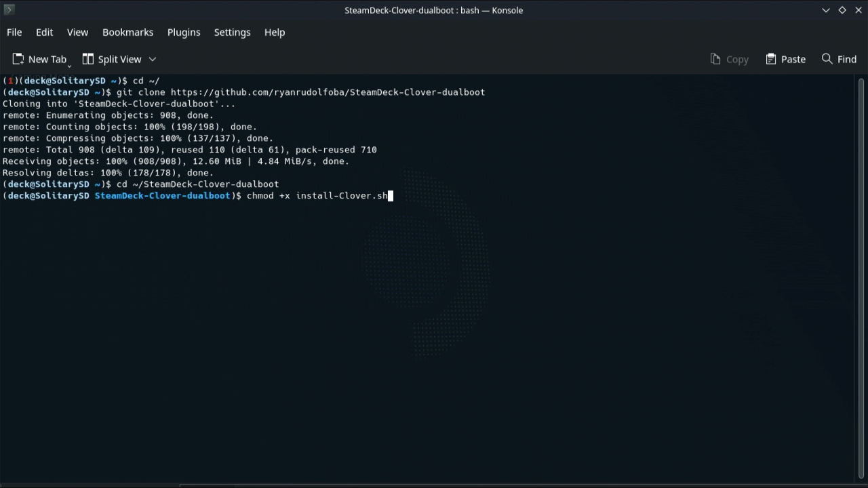Open the New Tab profile dropdown arrow
This screenshot has width=868, height=488.
click(x=69, y=66)
